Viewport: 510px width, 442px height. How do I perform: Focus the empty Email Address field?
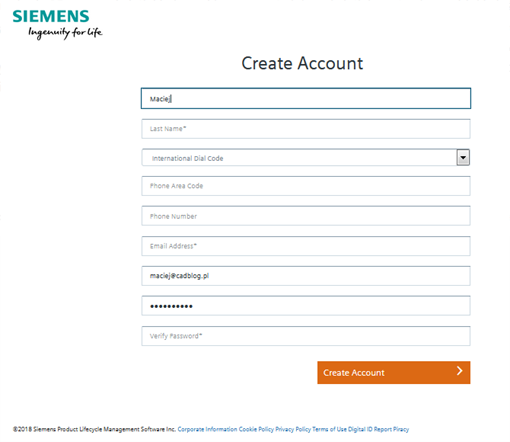point(306,246)
